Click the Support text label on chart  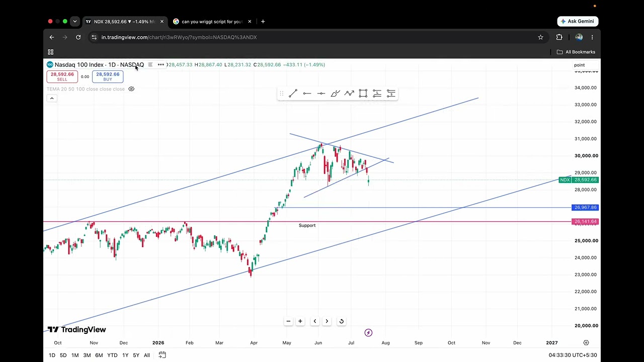tap(307, 226)
